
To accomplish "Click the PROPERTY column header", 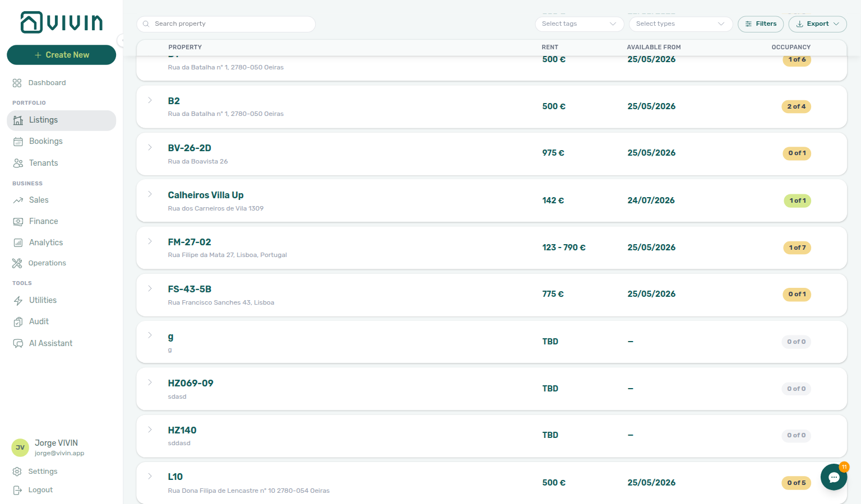I will pos(185,48).
